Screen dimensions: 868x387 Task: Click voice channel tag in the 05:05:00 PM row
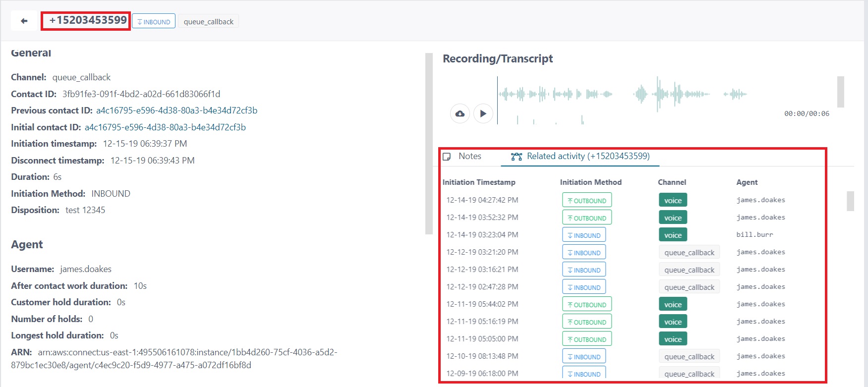(673, 339)
